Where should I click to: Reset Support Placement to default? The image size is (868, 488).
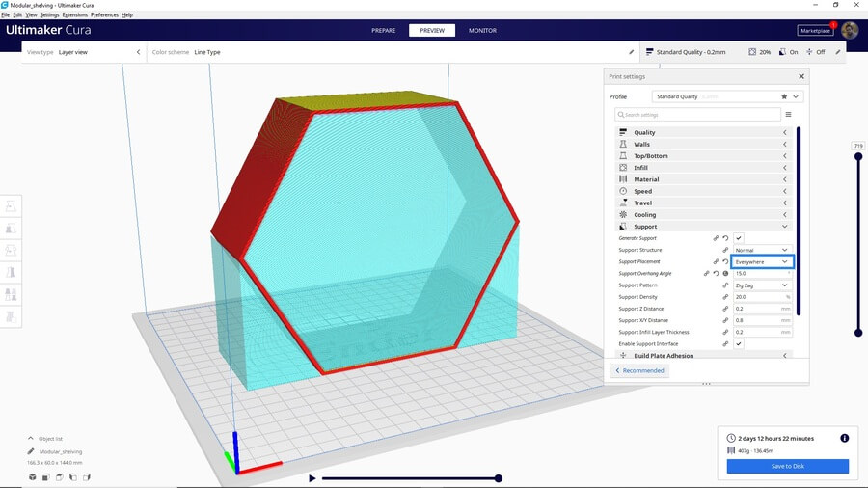(x=725, y=261)
